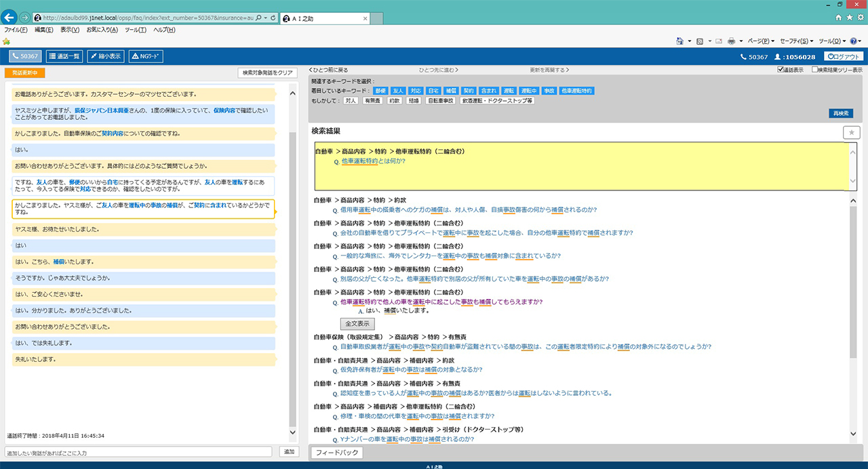Open the ツール(T) menu

tap(136, 30)
